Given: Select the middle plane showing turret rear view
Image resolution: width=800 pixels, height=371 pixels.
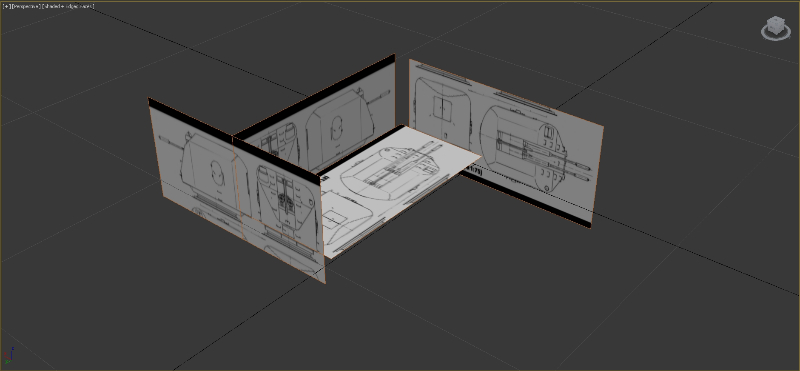Looking at the screenshot, I should (281, 209).
